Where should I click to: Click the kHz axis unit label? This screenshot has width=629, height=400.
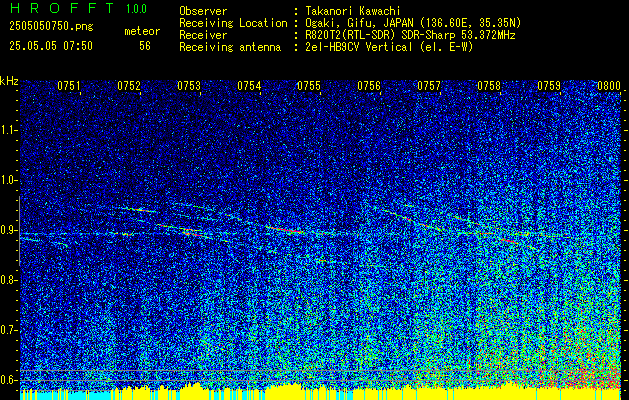[x=9, y=81]
